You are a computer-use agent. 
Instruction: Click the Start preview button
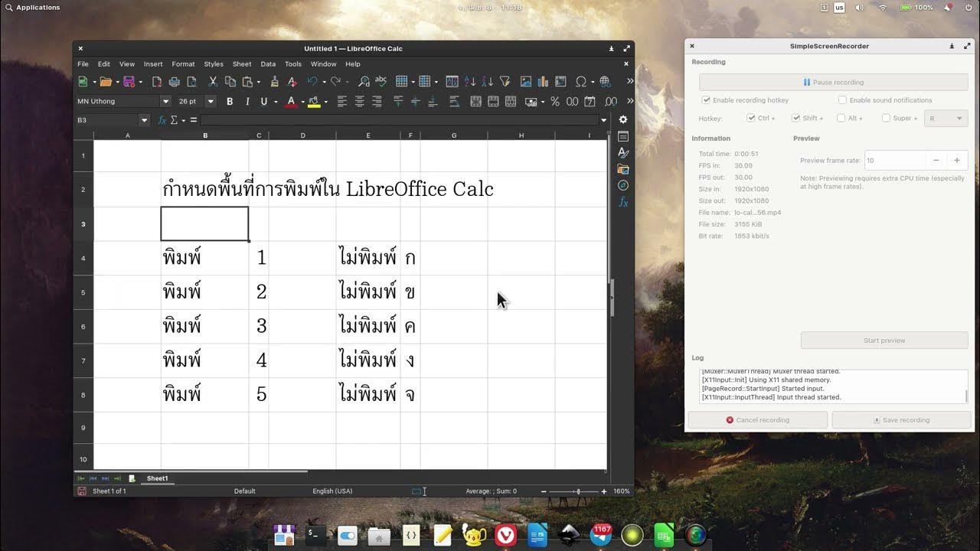pos(884,341)
